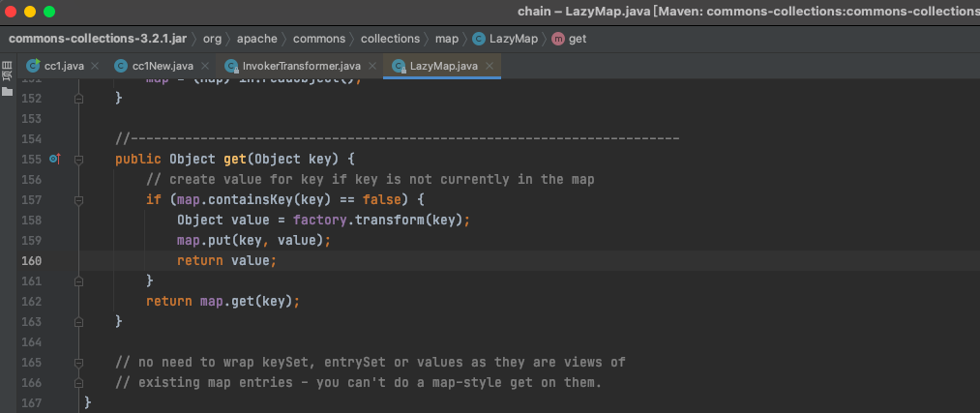This screenshot has width=980, height=413.
Task: Click the cc1New.java class icon
Action: click(x=121, y=66)
